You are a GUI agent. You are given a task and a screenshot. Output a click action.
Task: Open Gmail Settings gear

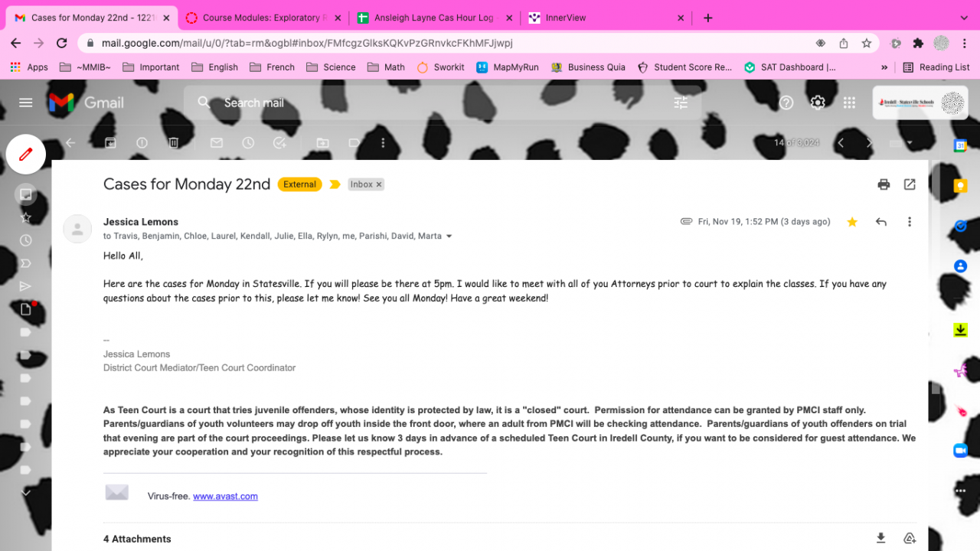(818, 103)
